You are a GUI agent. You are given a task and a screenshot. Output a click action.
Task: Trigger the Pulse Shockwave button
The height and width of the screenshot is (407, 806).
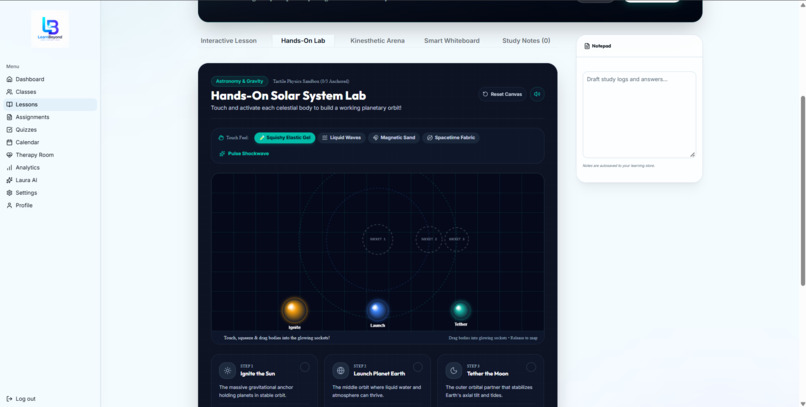[x=244, y=154]
